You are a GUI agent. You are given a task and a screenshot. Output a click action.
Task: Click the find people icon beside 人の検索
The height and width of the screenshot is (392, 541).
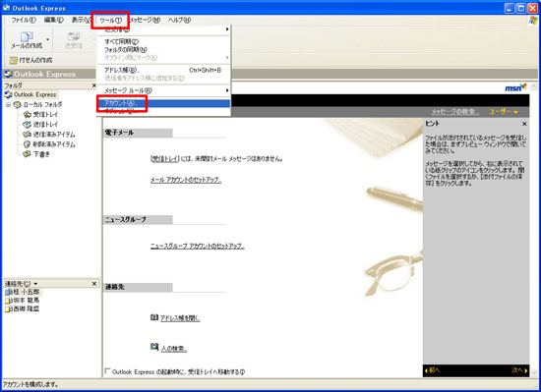point(154,347)
